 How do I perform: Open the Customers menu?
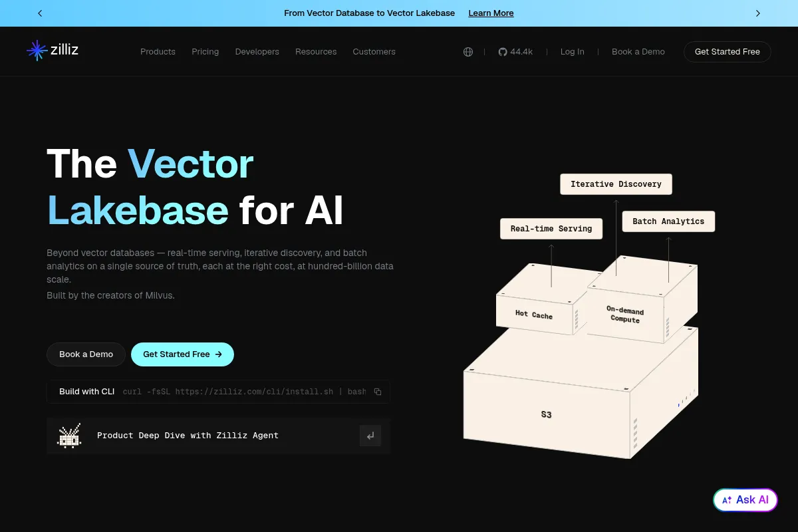[x=374, y=52]
